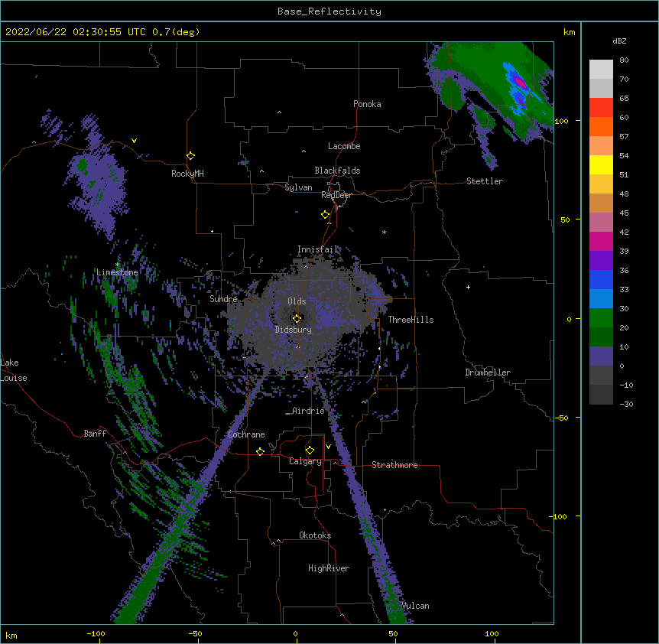
Task: Pick the purple legend swatch below 39
Action: [x=601, y=261]
